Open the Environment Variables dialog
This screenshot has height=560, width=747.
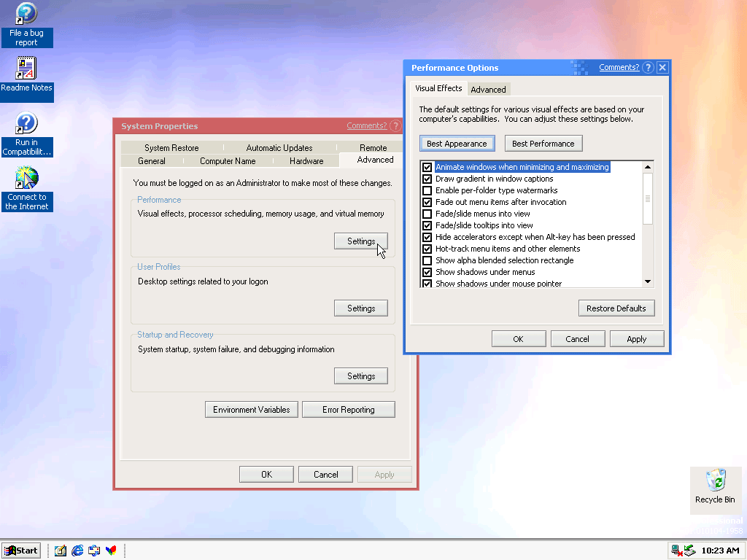252,410
